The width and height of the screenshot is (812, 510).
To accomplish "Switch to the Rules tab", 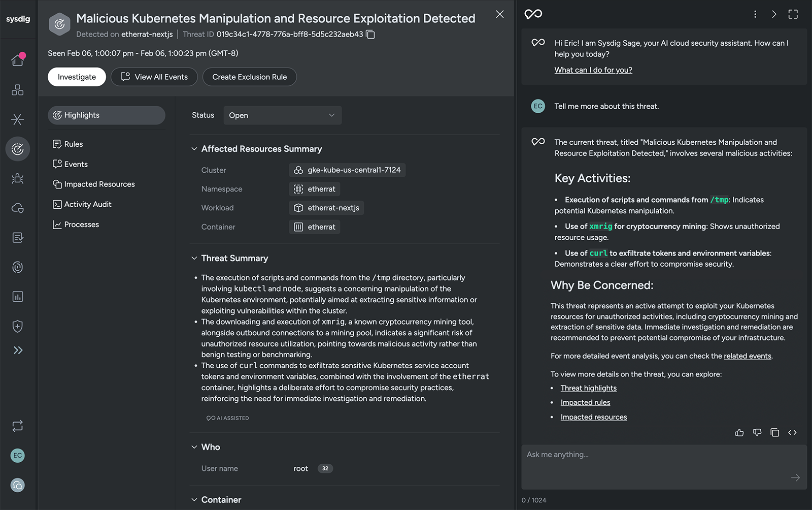I will point(74,144).
